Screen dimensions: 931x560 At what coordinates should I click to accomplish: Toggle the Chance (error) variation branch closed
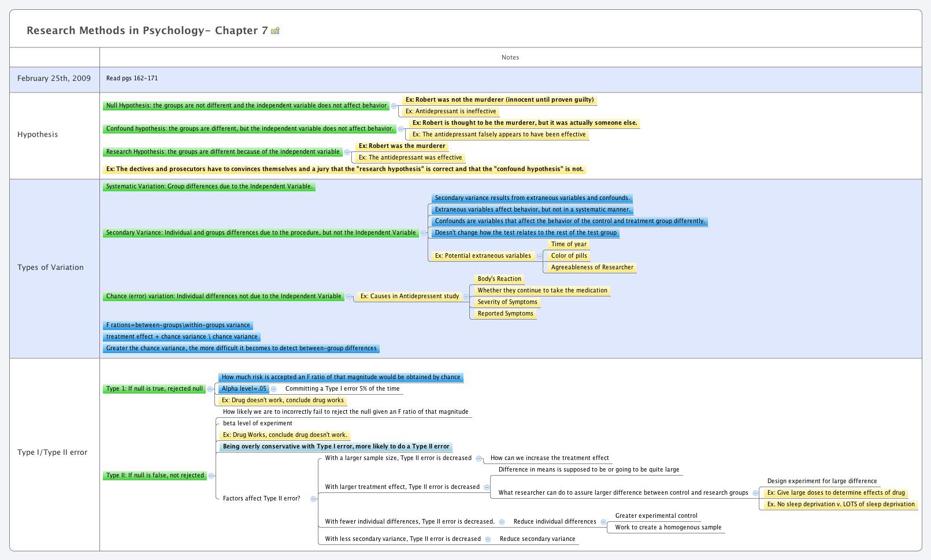click(x=349, y=296)
